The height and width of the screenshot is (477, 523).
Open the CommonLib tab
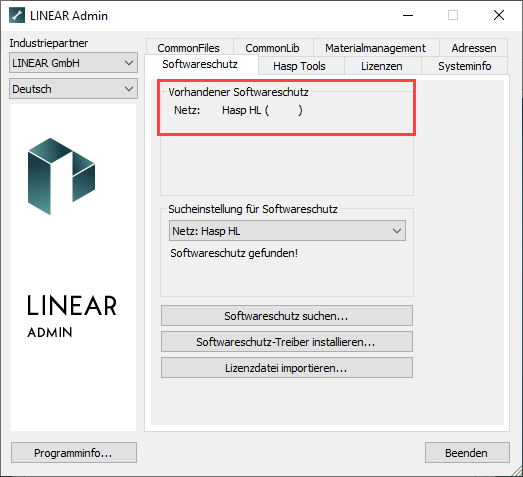click(273, 48)
